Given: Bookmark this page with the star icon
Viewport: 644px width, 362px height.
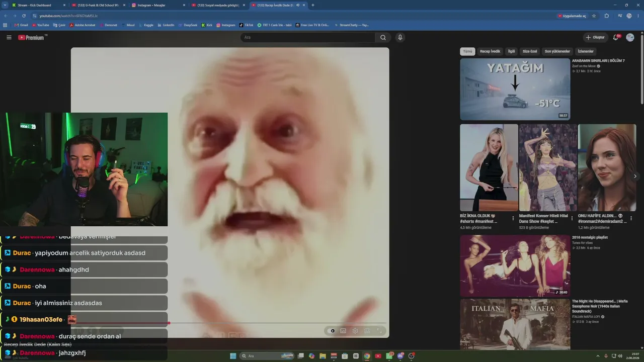Looking at the screenshot, I should pos(594,16).
